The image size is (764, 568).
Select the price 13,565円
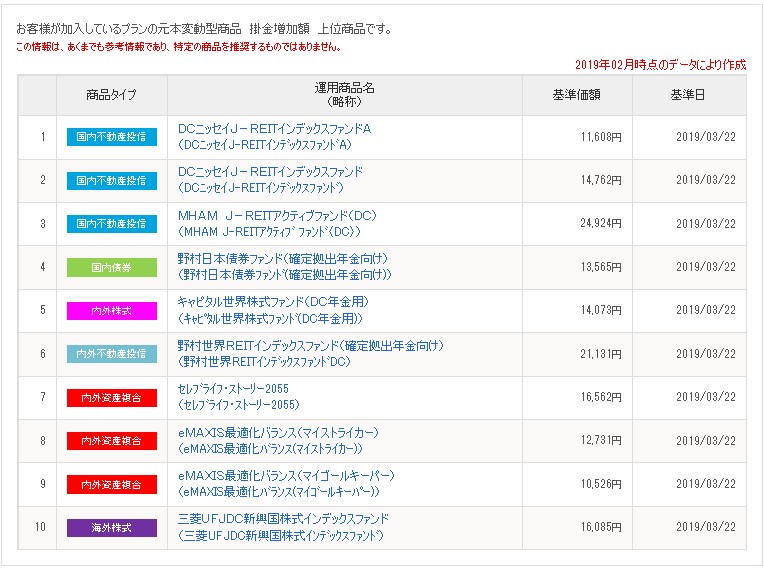click(x=601, y=267)
